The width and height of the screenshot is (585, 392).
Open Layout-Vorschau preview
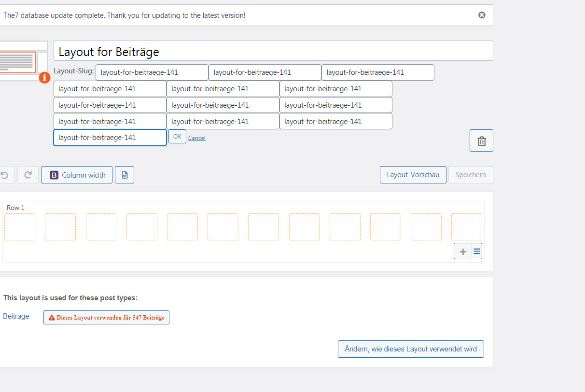[413, 175]
